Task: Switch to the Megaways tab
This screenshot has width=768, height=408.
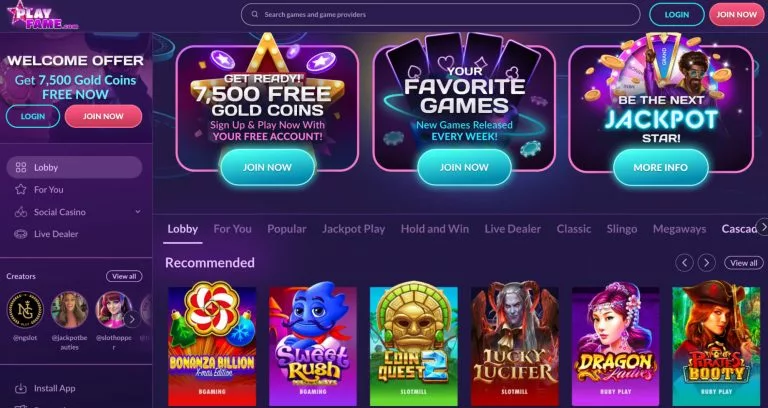Action: (x=679, y=229)
